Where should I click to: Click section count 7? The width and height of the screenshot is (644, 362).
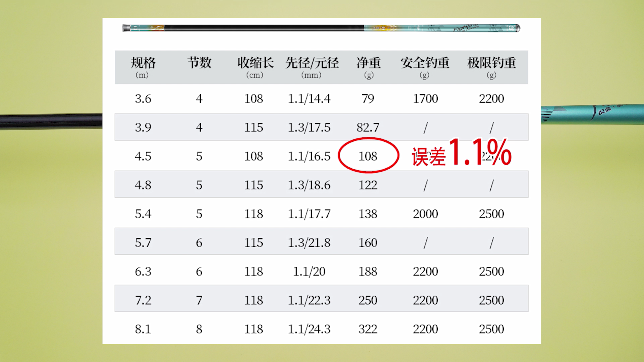pyautogui.click(x=199, y=300)
